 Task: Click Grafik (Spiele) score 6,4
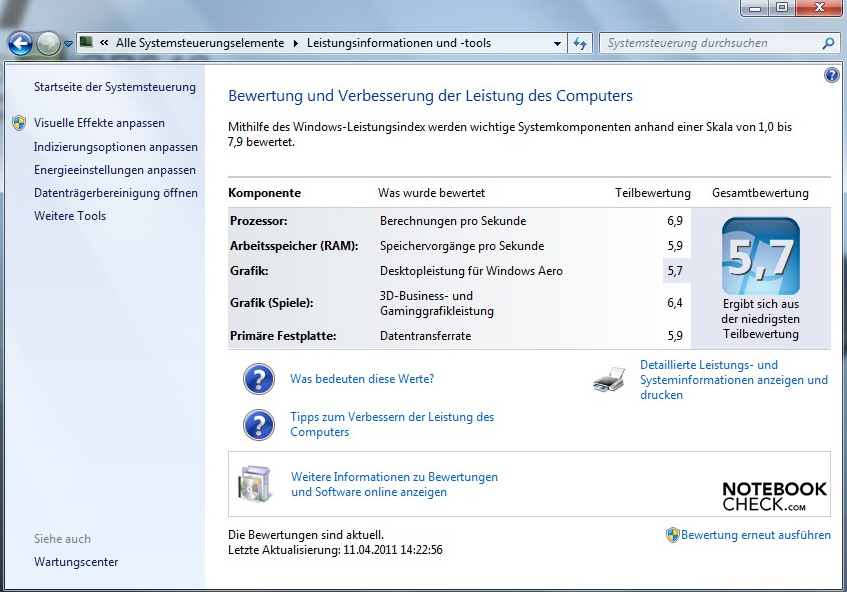[x=675, y=303]
